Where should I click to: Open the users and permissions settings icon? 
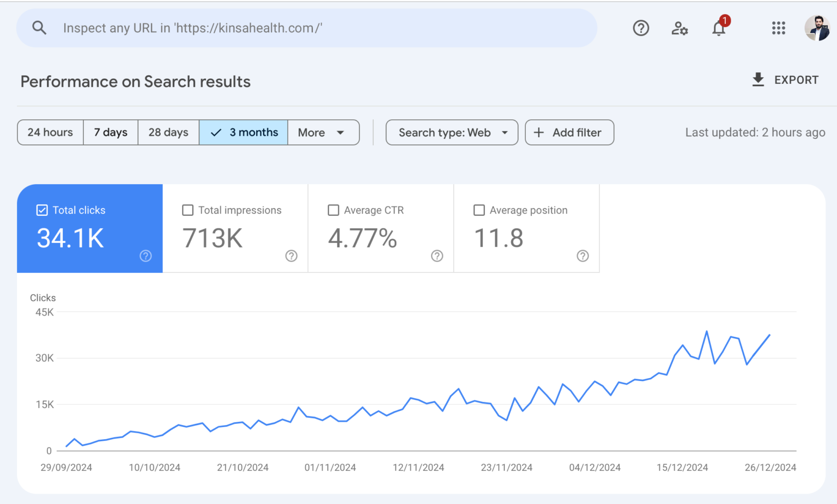point(680,28)
